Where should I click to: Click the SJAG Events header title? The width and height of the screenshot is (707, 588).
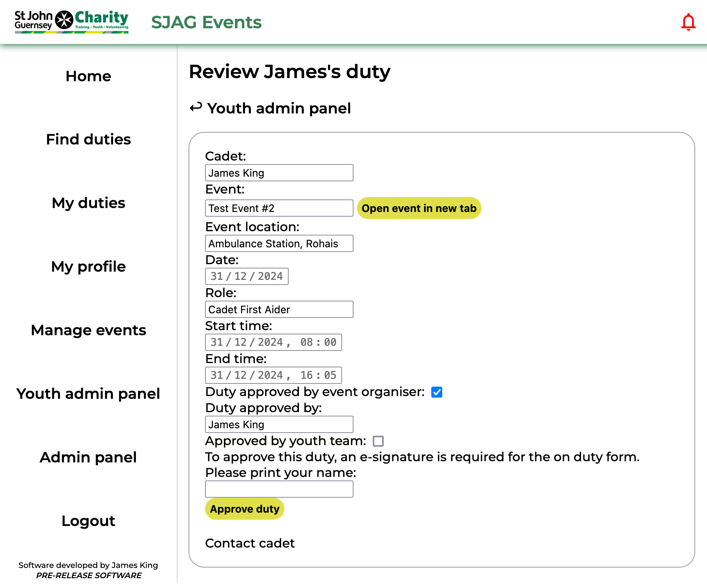tap(206, 22)
